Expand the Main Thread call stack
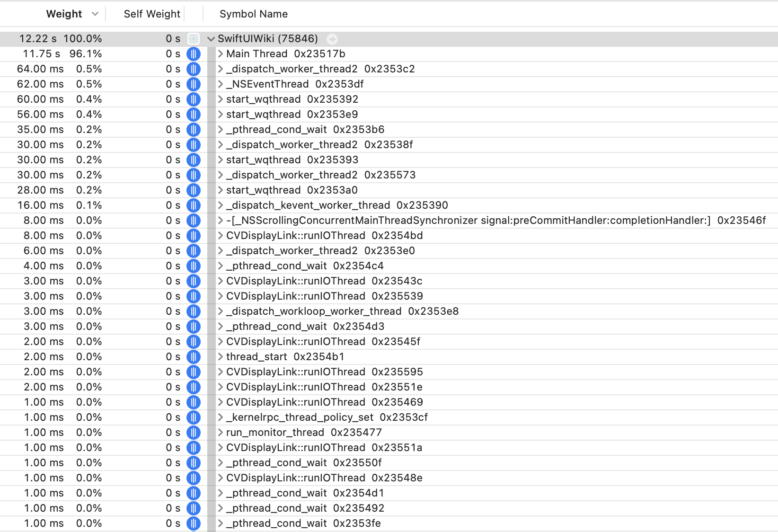Screen dimensions: 778x532 point(220,54)
